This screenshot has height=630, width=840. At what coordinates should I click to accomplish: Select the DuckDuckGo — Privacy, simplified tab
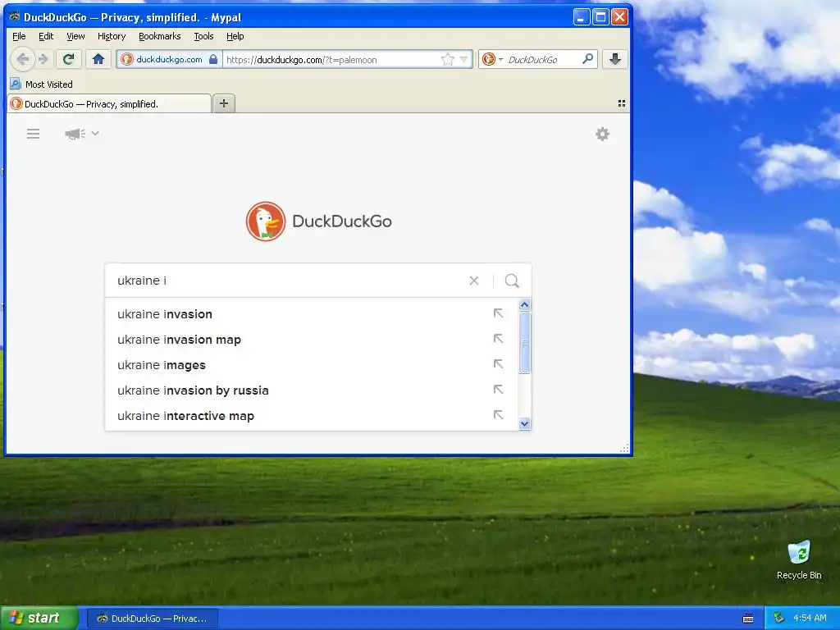pos(109,104)
